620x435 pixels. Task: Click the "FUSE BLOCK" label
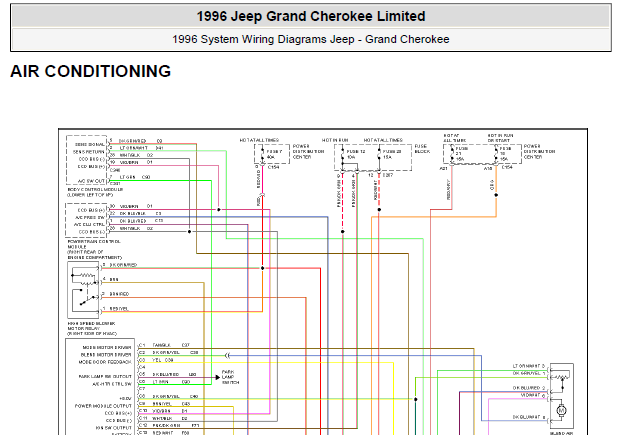(x=422, y=149)
